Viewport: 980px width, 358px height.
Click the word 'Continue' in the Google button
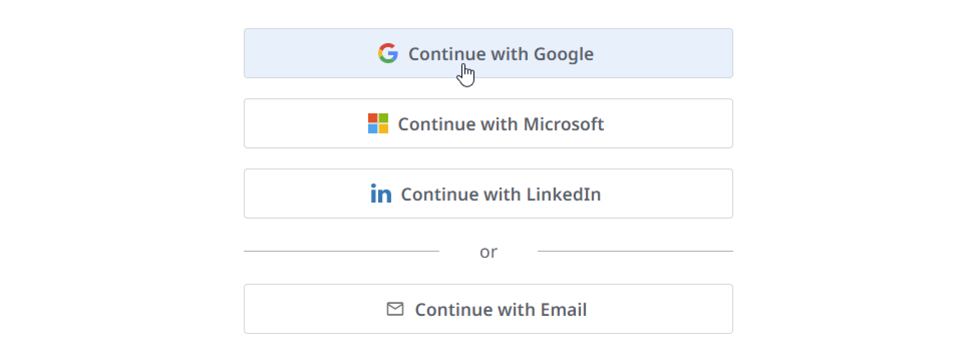pos(447,54)
